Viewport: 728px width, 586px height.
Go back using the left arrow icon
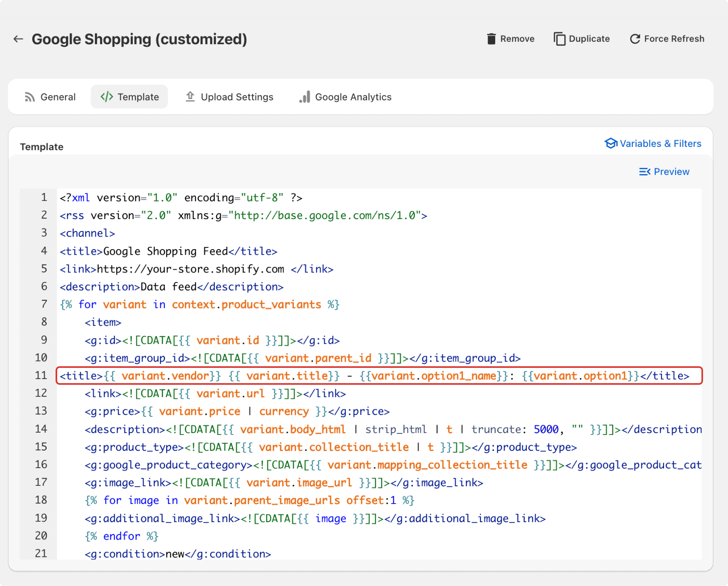pos(18,39)
